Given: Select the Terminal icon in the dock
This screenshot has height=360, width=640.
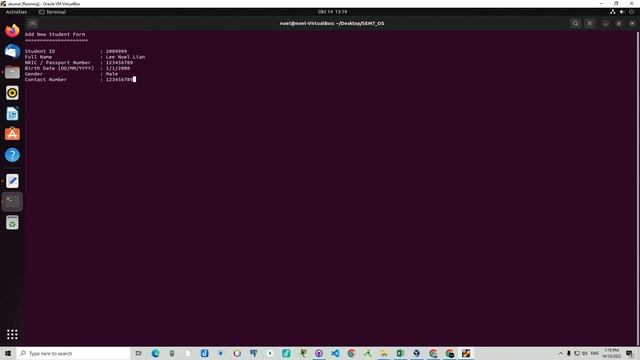Looking at the screenshot, I should [x=12, y=202].
